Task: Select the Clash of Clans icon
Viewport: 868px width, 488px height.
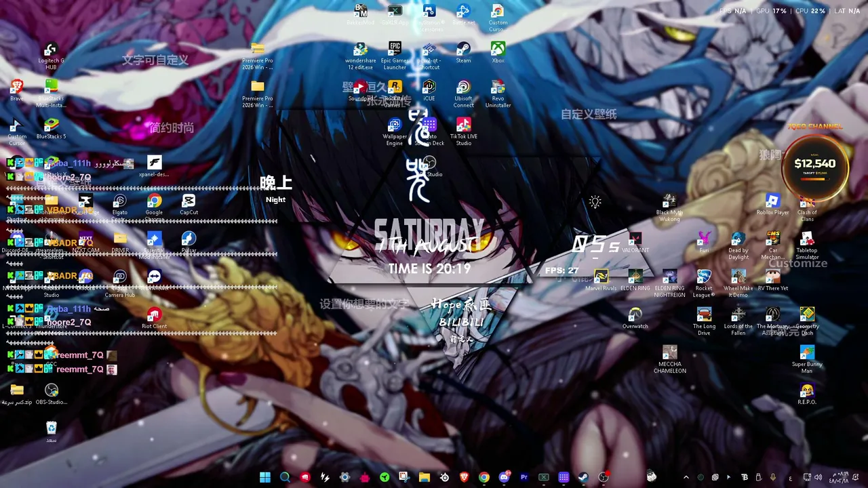Action: point(807,208)
